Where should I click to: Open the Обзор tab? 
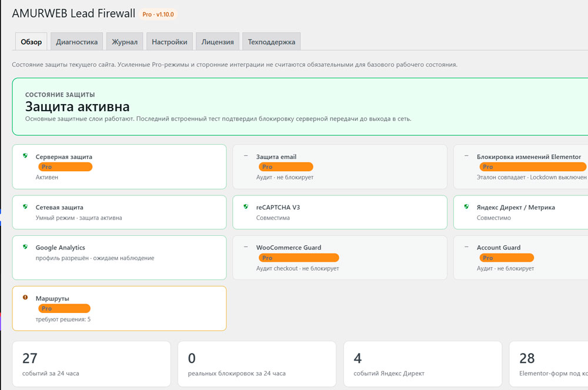pyautogui.click(x=31, y=42)
